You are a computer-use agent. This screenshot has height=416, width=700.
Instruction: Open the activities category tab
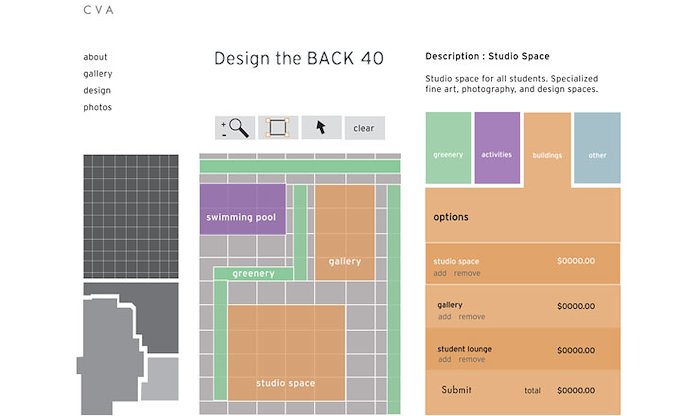click(497, 148)
